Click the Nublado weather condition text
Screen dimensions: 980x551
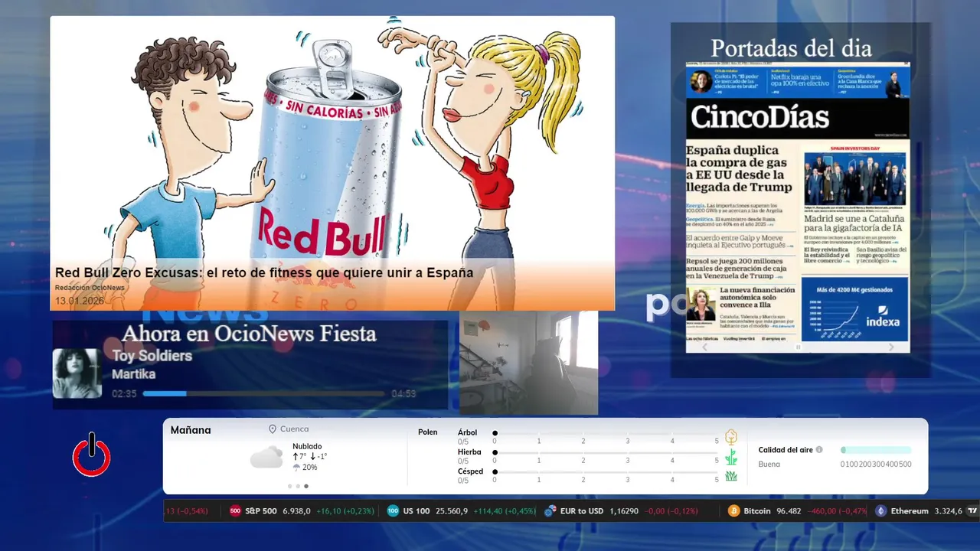click(x=307, y=446)
